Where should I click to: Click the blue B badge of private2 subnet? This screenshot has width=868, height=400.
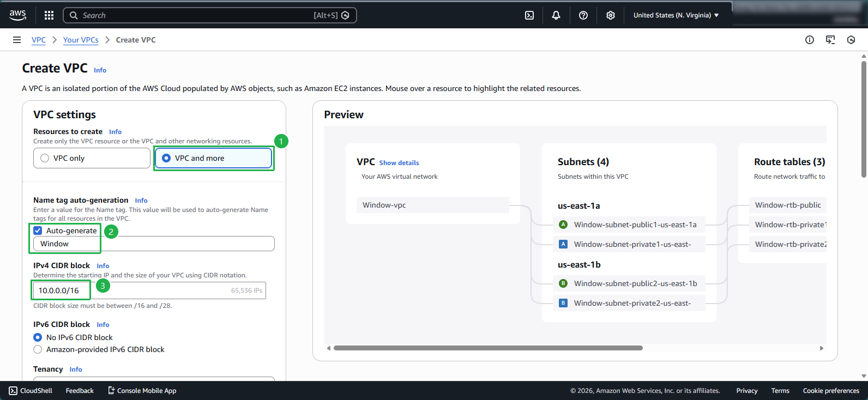(563, 303)
